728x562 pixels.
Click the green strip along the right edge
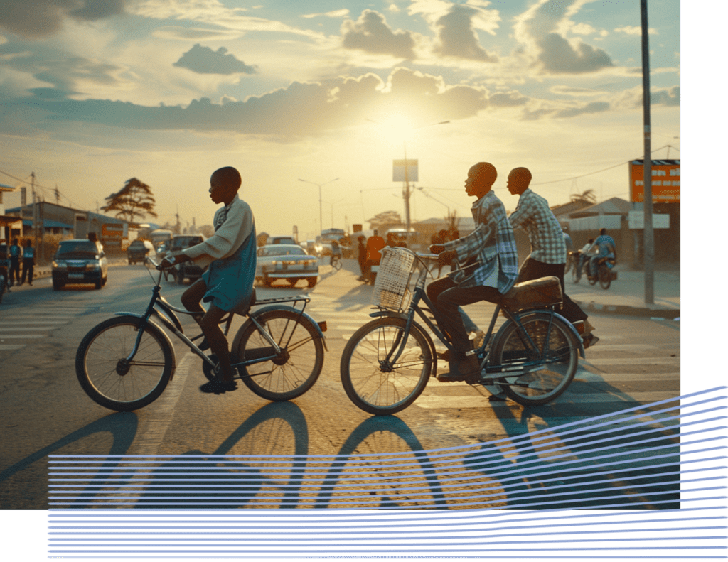click(x=704, y=192)
